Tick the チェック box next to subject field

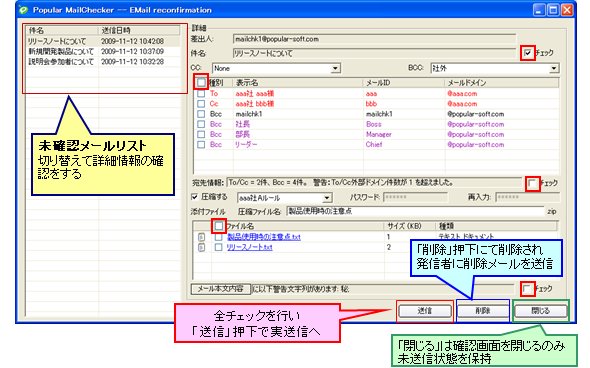click(528, 53)
